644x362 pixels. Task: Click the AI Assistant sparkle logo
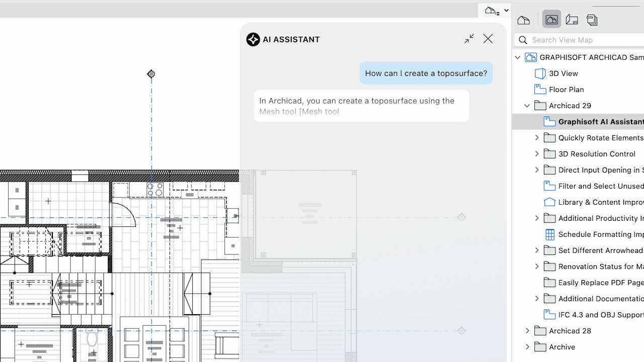(253, 39)
